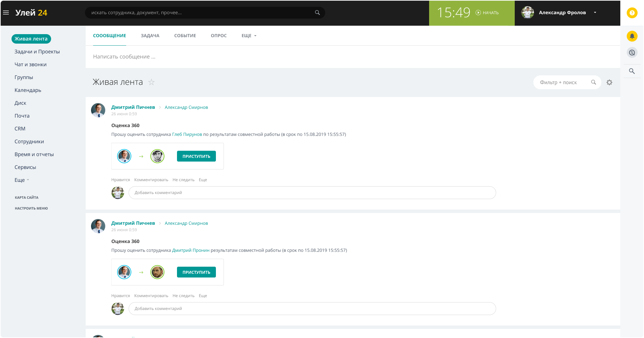Screen dimensions: 644x338
Task: Click Еще under second post
Action: pos(203,296)
